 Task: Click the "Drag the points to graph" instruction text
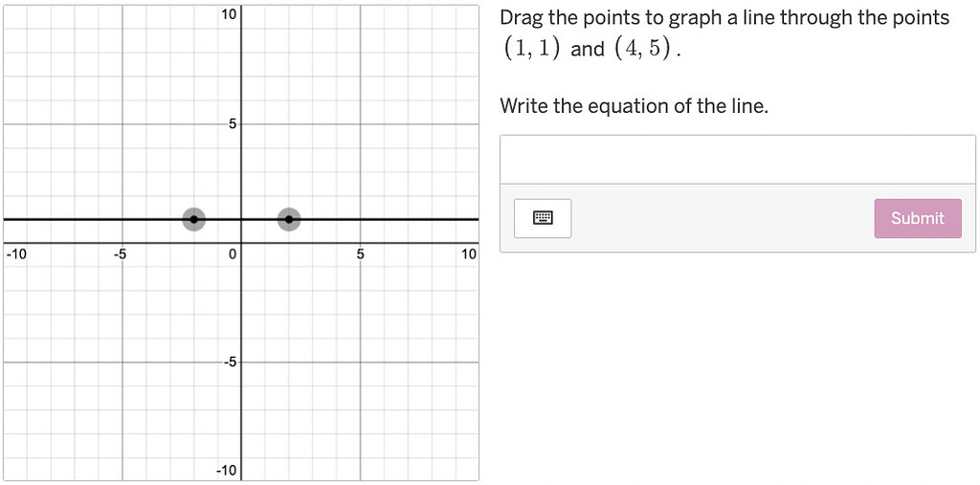point(724,17)
